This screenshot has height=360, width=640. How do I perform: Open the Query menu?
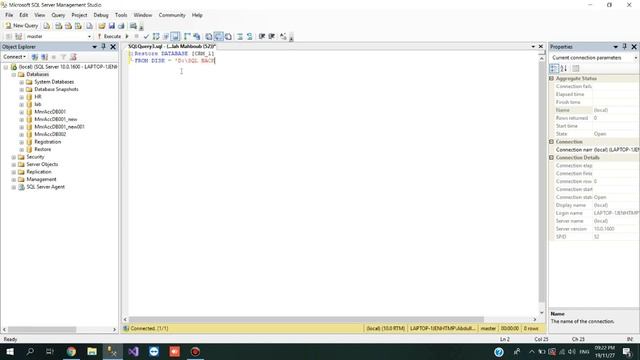click(58, 15)
